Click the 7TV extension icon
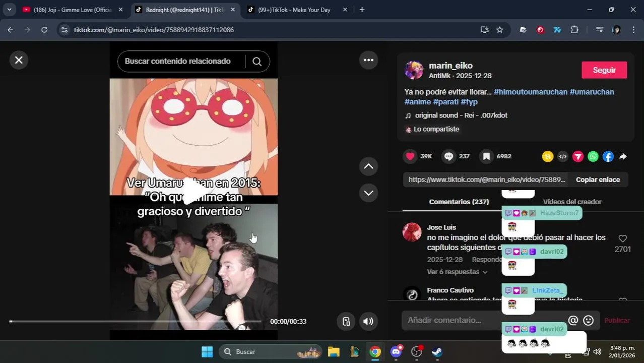644x363 pixels. pos(557,30)
